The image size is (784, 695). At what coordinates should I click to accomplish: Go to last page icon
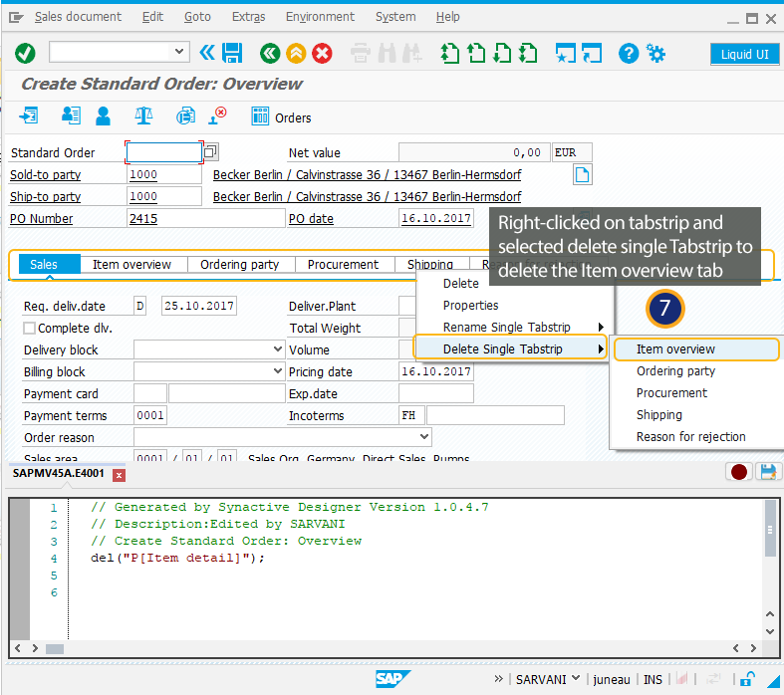tap(528, 53)
